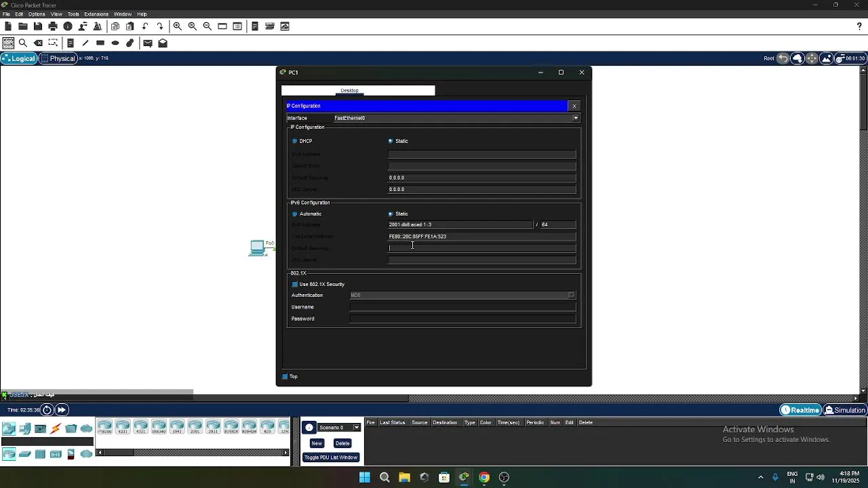Click the New Cluster cloud icon
868x488 pixels.
[797, 58]
